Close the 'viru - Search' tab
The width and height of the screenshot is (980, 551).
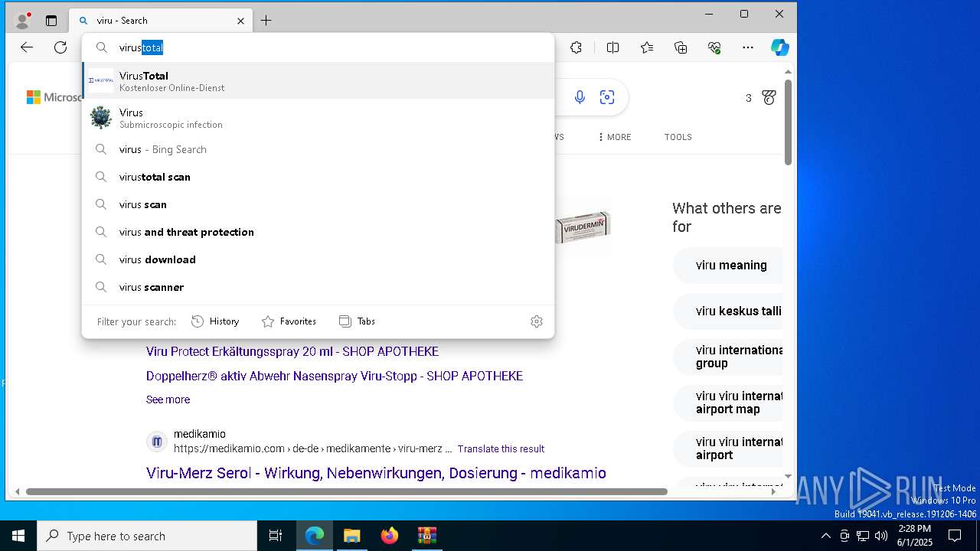pyautogui.click(x=240, y=21)
